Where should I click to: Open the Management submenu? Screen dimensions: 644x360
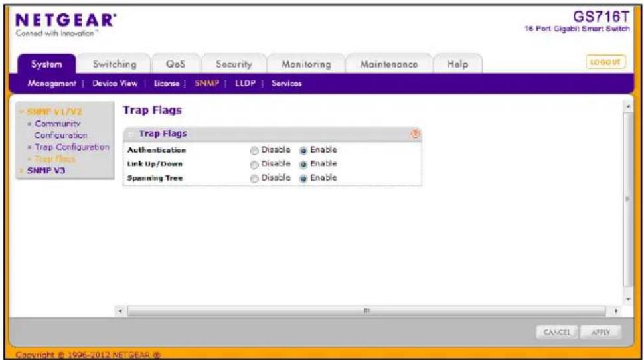point(52,84)
